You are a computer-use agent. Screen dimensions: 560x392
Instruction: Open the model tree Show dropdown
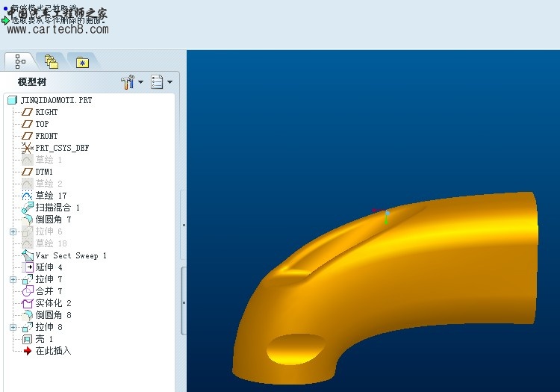161,81
